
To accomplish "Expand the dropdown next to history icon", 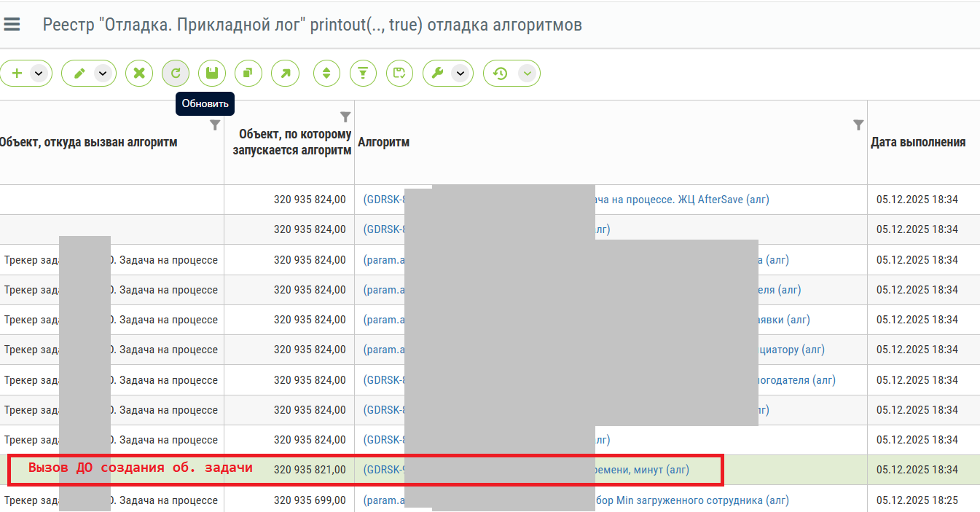I will [x=528, y=73].
